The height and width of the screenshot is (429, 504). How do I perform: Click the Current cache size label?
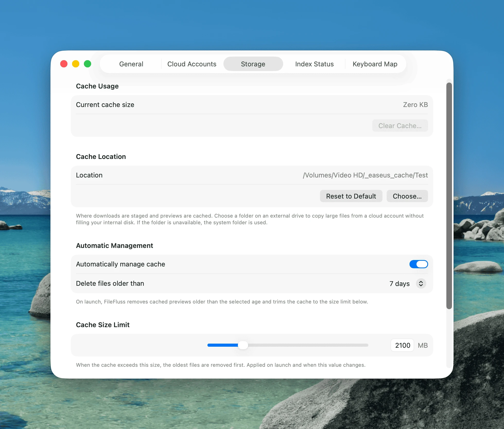105,105
